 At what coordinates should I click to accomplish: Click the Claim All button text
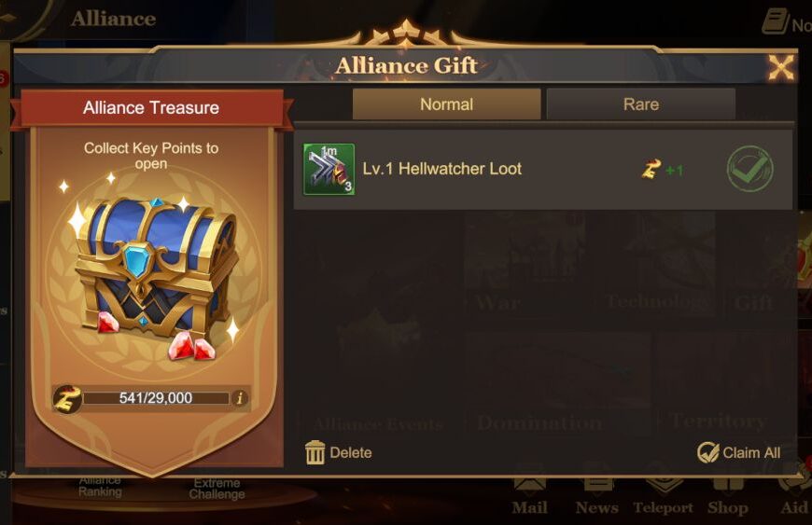[x=751, y=452]
